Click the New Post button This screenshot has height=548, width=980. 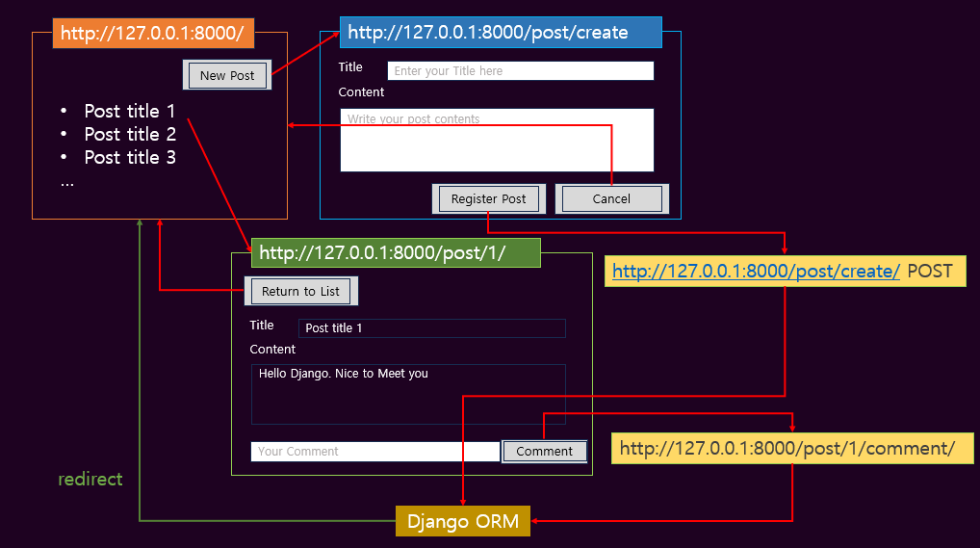pyautogui.click(x=227, y=75)
